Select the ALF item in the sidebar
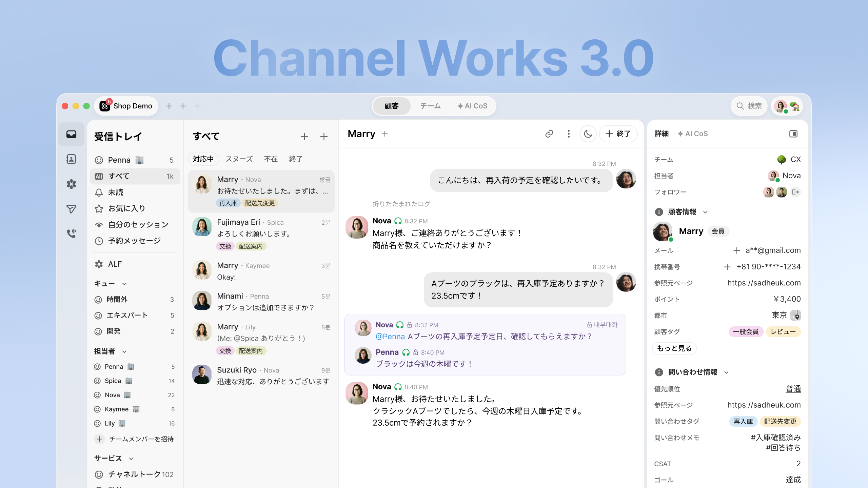The height and width of the screenshot is (488, 868). [135, 264]
